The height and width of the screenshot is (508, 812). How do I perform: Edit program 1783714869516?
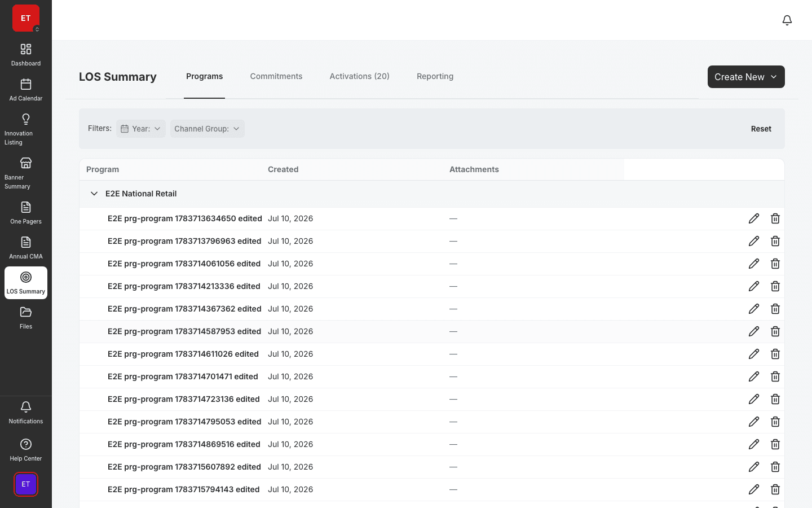point(754,444)
